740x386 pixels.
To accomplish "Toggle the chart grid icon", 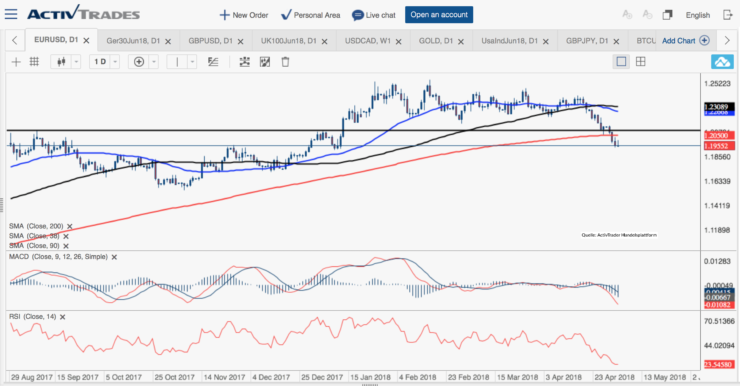I will (34, 62).
